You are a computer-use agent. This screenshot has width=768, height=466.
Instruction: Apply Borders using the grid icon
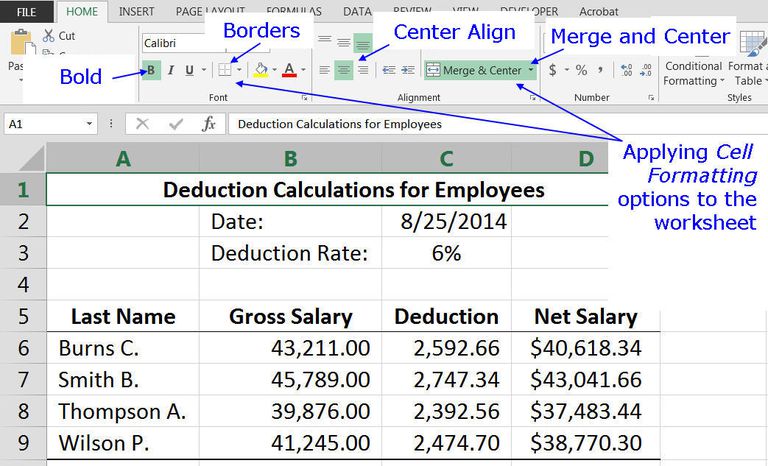(x=225, y=70)
